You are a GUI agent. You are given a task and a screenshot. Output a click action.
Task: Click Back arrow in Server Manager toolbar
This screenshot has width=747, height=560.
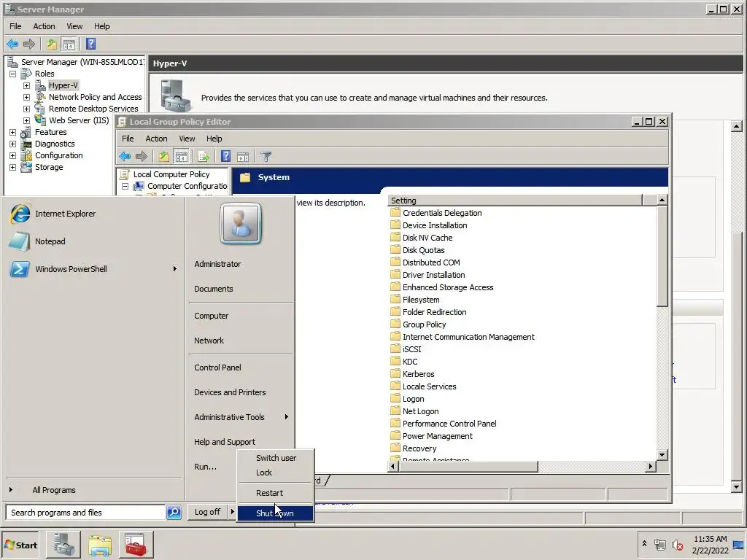[x=12, y=44]
